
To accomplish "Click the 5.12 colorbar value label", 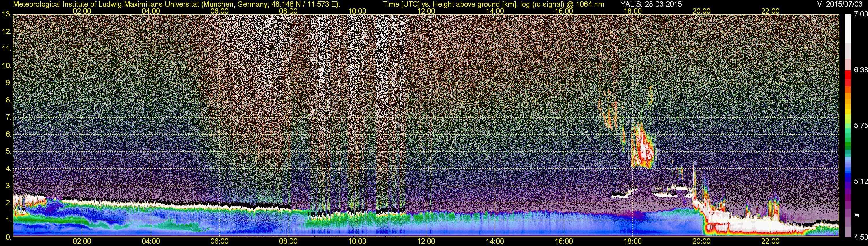I will pyautogui.click(x=860, y=181).
